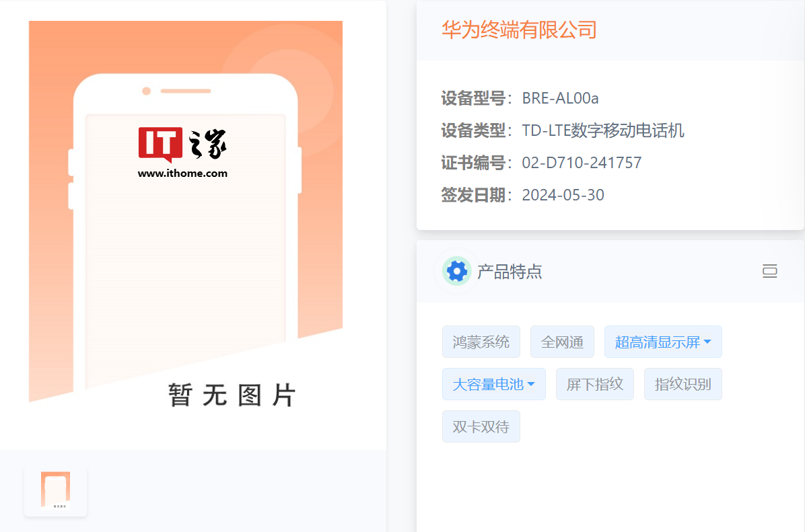Select the 全网通 feature tag
This screenshot has height=532, width=805.
tap(562, 342)
